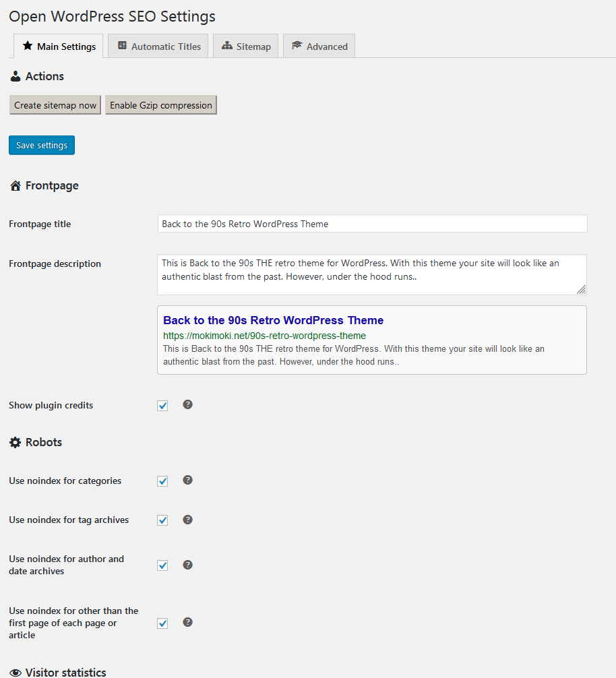Disable noindex for author and date archives
Image resolution: width=616 pixels, height=678 pixels.
click(x=162, y=565)
